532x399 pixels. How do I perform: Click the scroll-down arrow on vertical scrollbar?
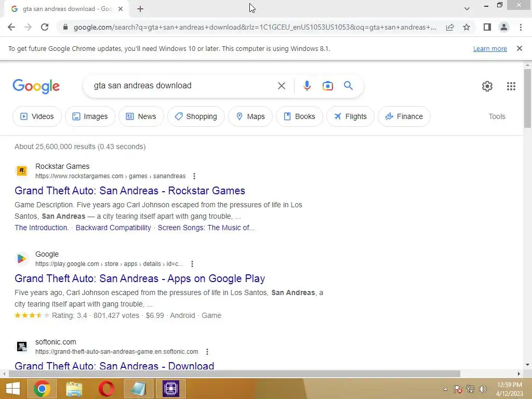point(527,365)
